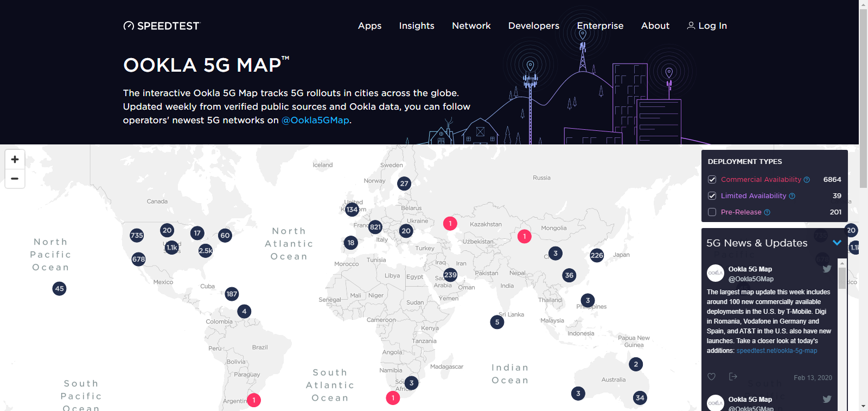This screenshot has height=411, width=868.
Task: Select the 18 cluster west of Spain
Action: [351, 243]
